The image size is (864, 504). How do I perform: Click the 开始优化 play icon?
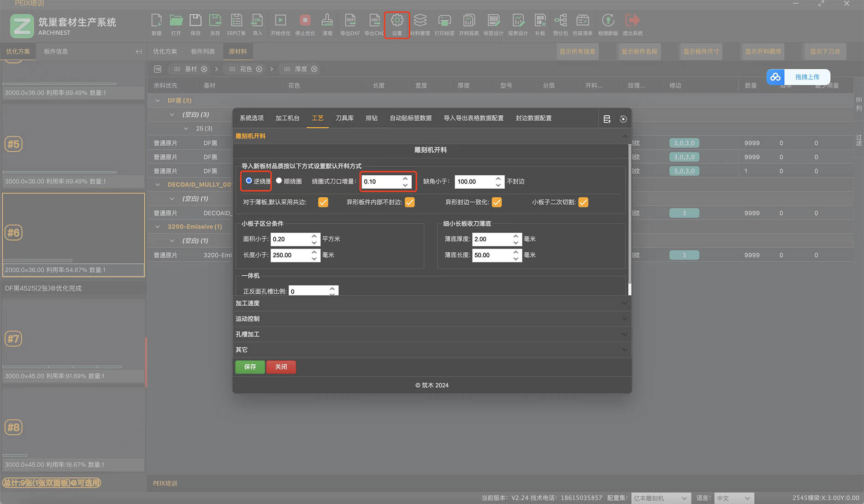coord(280,21)
